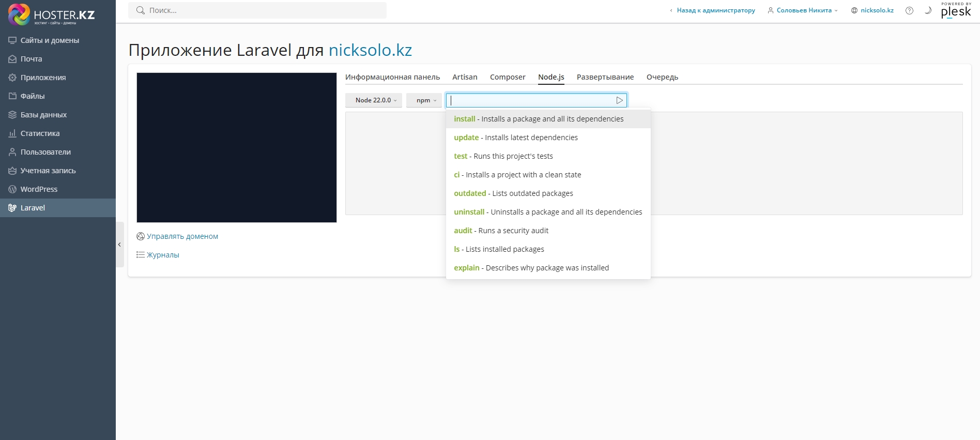This screenshot has width=980, height=440.
Task: Click the globe icon next to nicksolo.kz
Action: tap(854, 10)
